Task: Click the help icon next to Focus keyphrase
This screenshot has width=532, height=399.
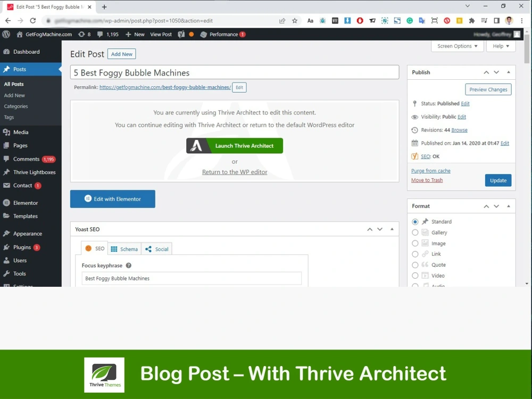Action: 129,265
